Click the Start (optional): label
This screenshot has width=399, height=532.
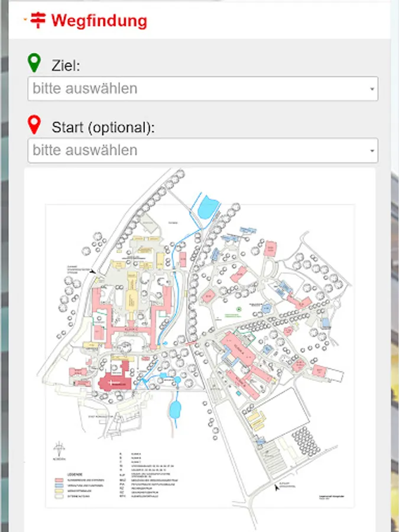103,127
